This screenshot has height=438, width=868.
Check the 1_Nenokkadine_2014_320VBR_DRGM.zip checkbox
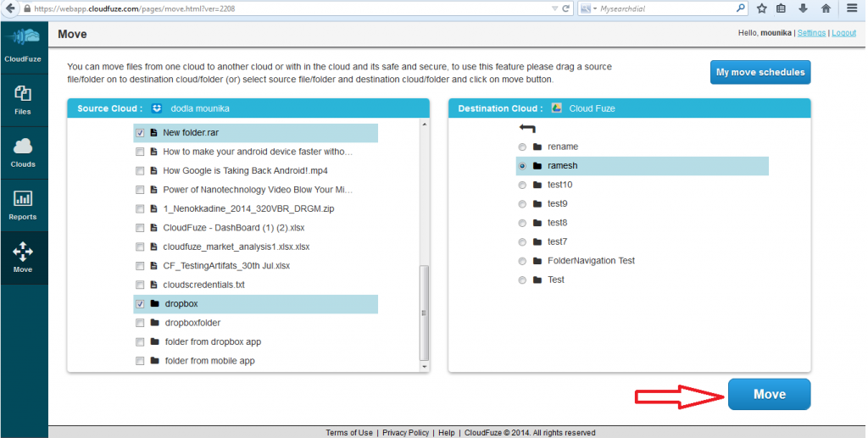coord(140,209)
